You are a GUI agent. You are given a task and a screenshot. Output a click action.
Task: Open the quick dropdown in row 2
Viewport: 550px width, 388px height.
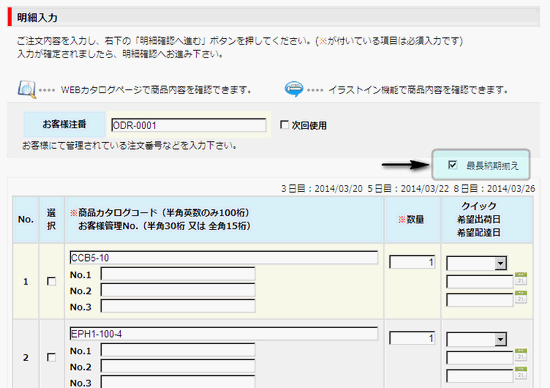tap(476, 339)
